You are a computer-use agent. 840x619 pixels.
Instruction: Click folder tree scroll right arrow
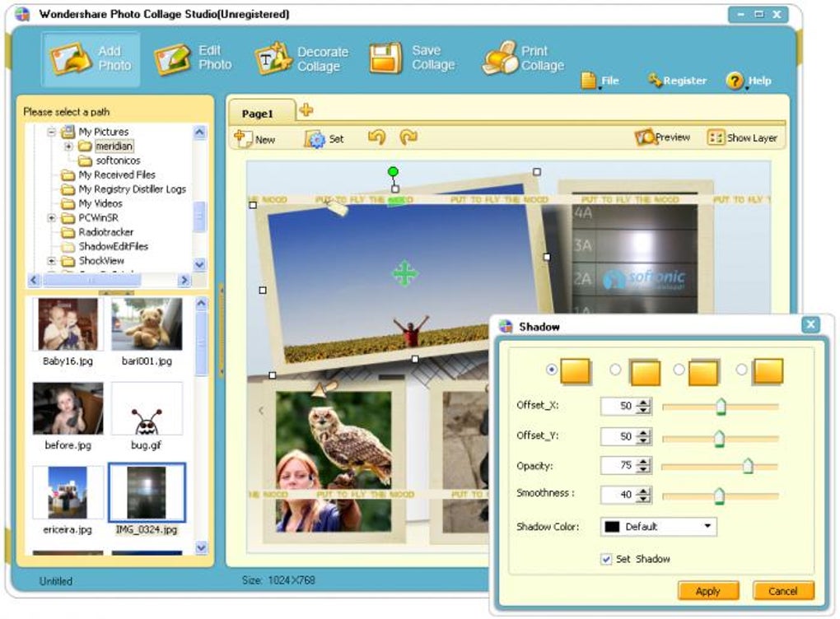184,280
